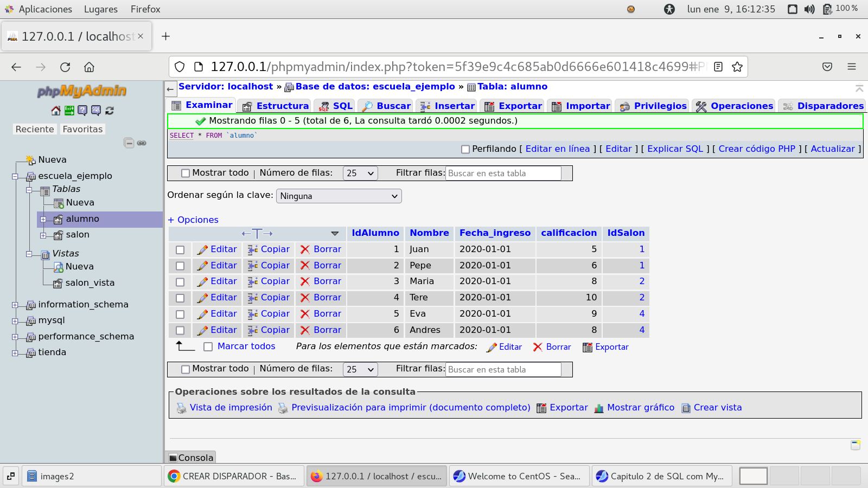Image resolution: width=868 pixels, height=488 pixels.
Task: Open the Mostrar gráfico chart icon
Action: click(598, 408)
